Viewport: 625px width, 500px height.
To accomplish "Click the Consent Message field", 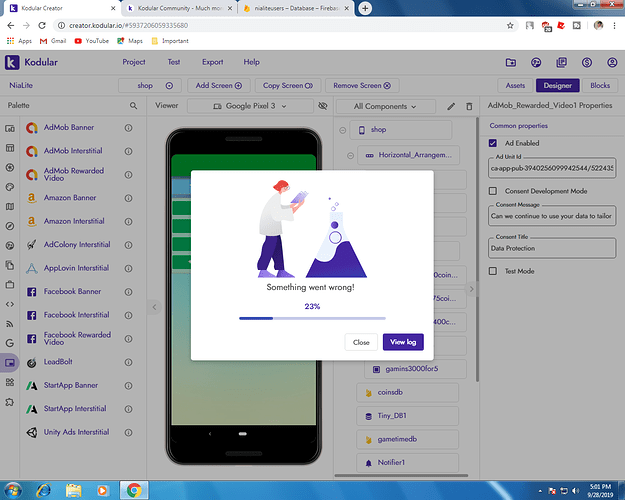I will [552, 216].
